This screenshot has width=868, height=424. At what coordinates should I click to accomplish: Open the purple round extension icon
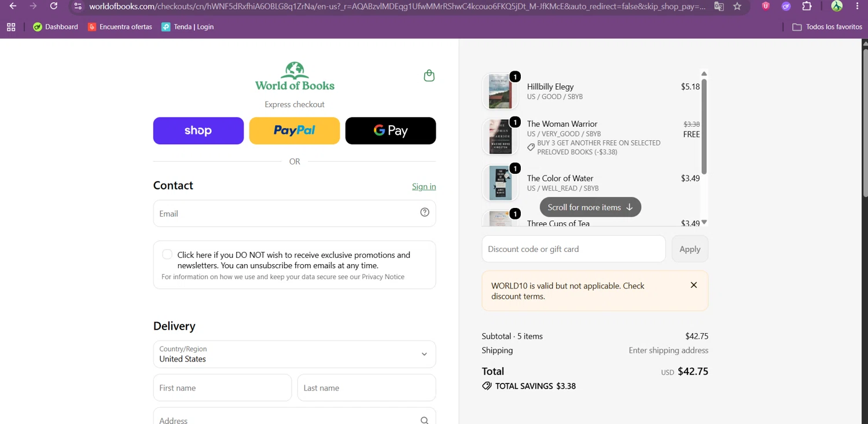coord(786,6)
